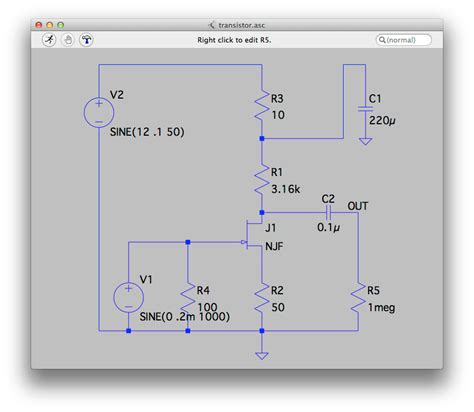Select the V1 voltage source symbol
This screenshot has height=412, width=474.
pyautogui.click(x=129, y=297)
